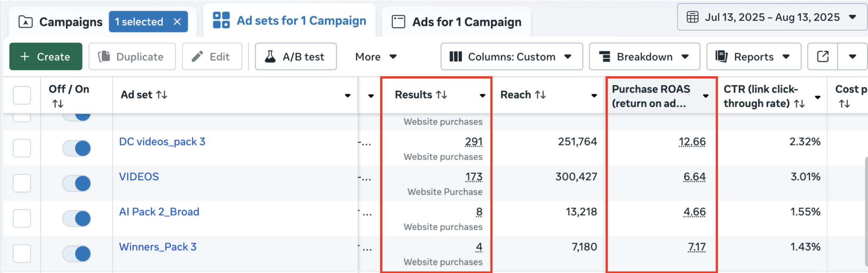The image size is (868, 273).
Task: Open the DC videos_pack 3 ad set link
Action: (162, 141)
